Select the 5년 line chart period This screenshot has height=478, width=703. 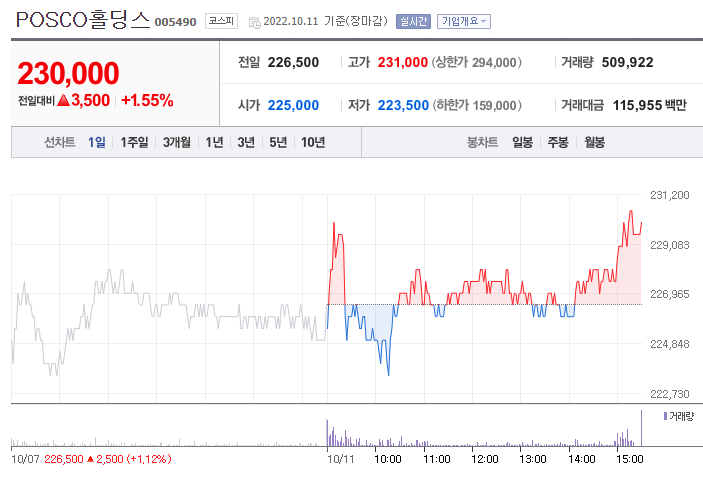(x=278, y=142)
